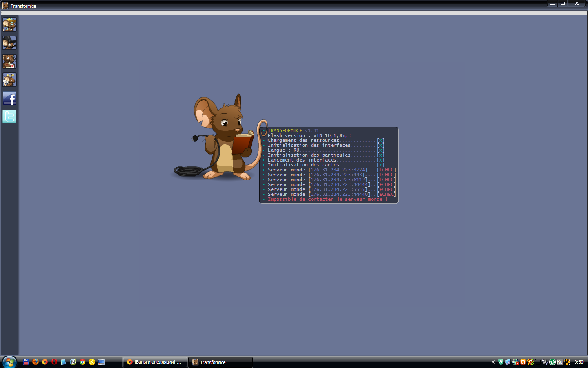Click the floppy disk quick launch icon
Viewport: 588px width, 368px height.
(26, 362)
